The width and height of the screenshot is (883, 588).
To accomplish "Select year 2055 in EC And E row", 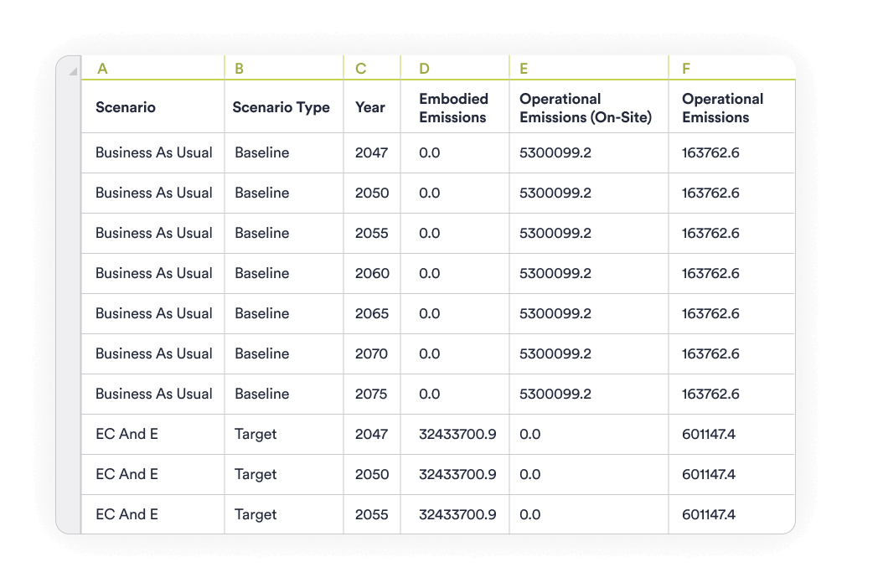I will (372, 514).
